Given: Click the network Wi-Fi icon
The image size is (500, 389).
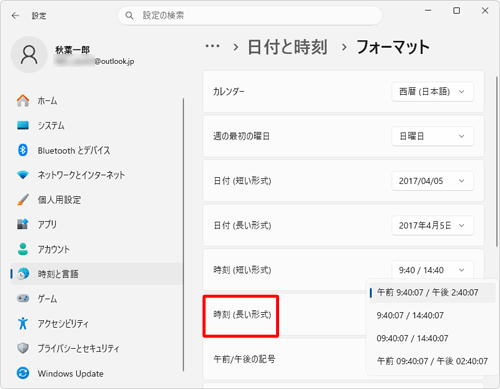Looking at the screenshot, I should coord(23,175).
